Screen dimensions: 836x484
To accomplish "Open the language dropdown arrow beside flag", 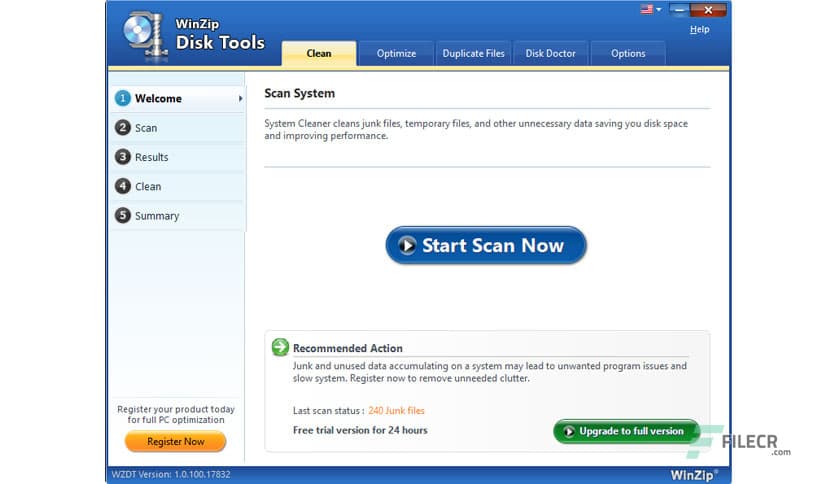I will (658, 10).
